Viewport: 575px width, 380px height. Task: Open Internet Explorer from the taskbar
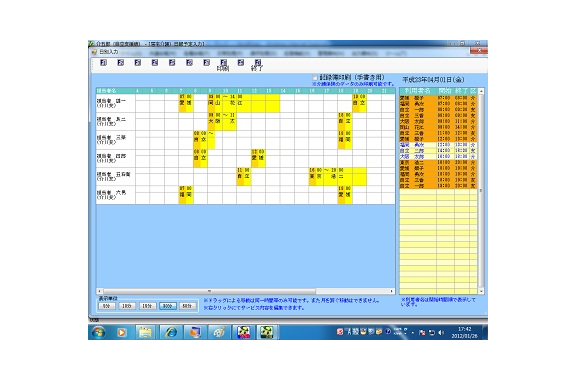(171, 332)
